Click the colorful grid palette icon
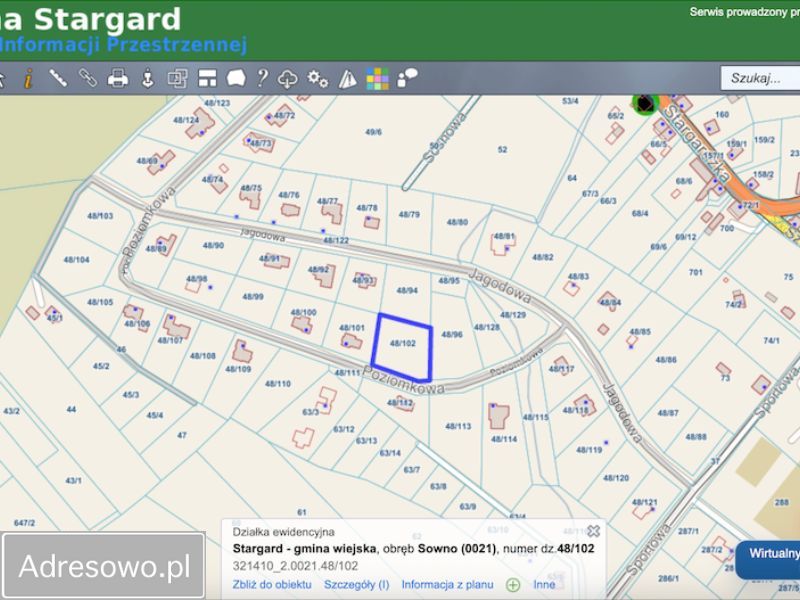The image size is (800, 600). [x=377, y=77]
